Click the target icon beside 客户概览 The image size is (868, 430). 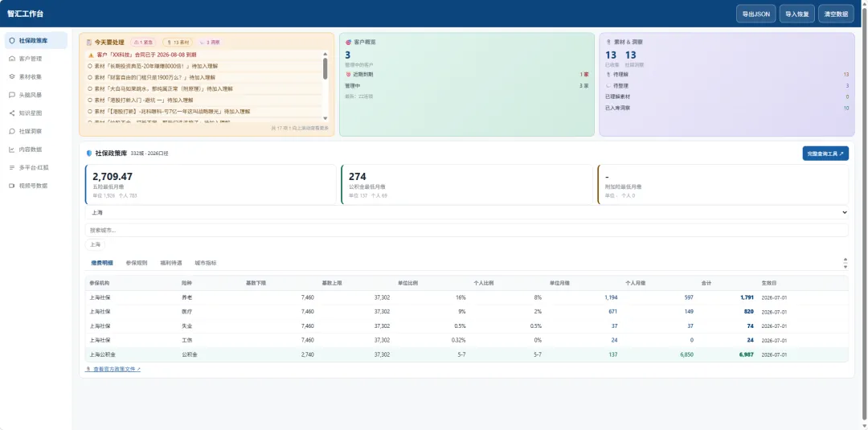348,42
